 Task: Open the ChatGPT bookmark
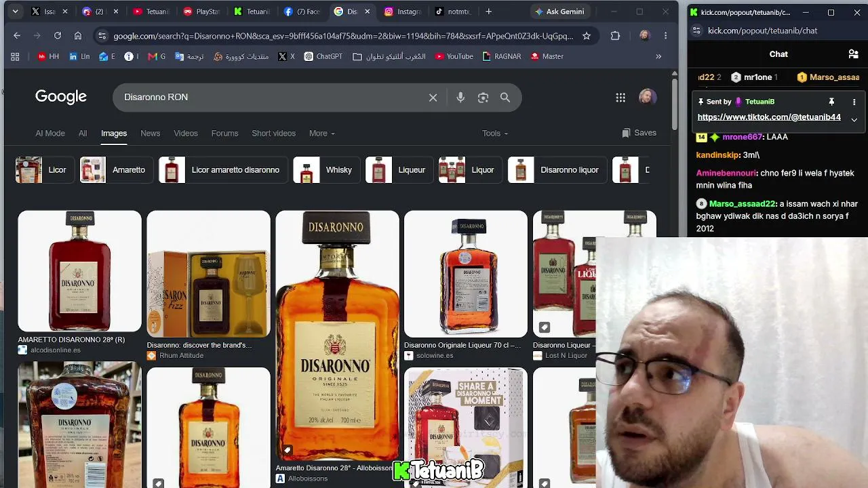(323, 56)
